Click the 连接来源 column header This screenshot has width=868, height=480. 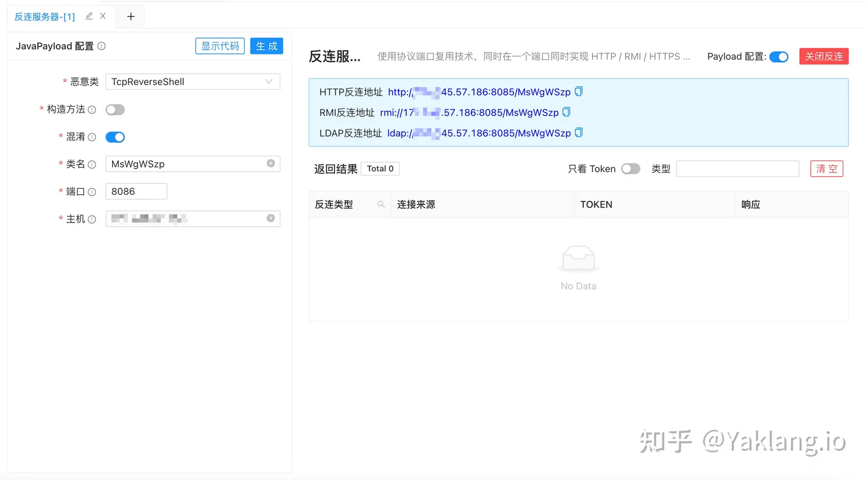point(482,204)
